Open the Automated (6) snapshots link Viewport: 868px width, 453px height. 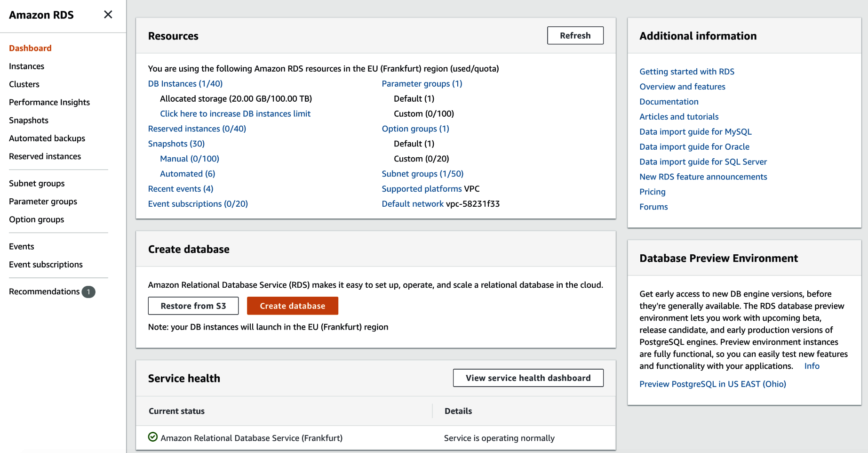[187, 174]
